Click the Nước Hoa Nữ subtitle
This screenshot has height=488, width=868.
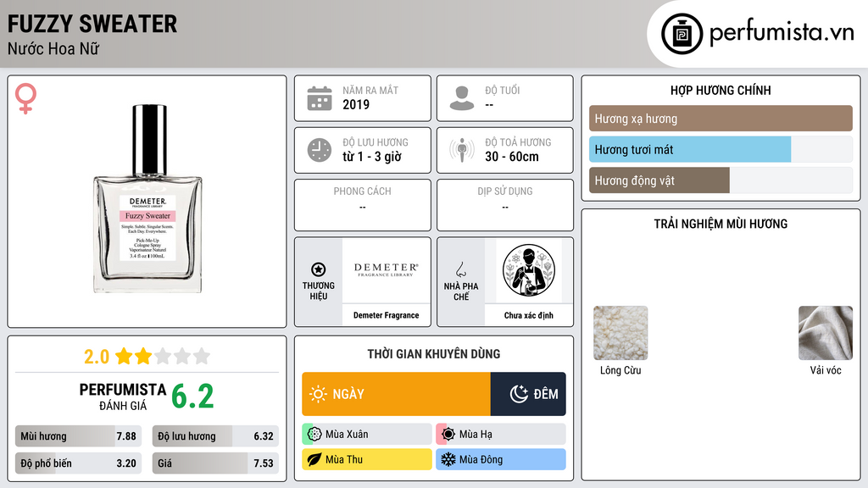[53, 48]
